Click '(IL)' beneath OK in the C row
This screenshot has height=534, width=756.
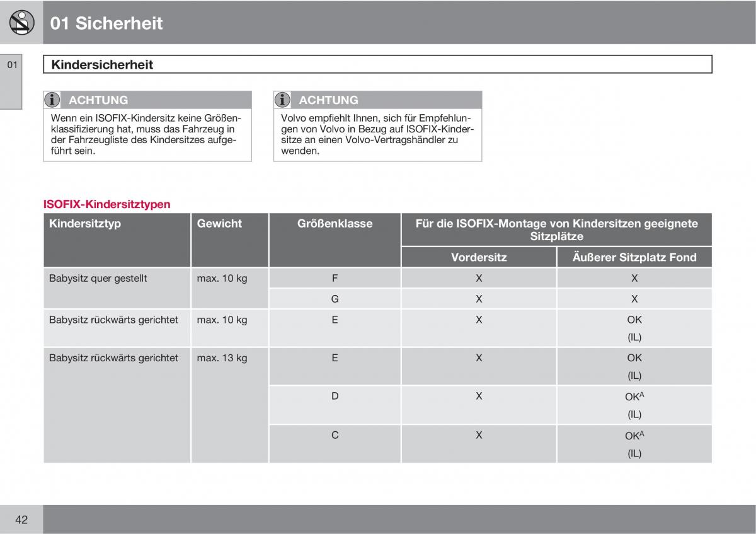(x=634, y=453)
